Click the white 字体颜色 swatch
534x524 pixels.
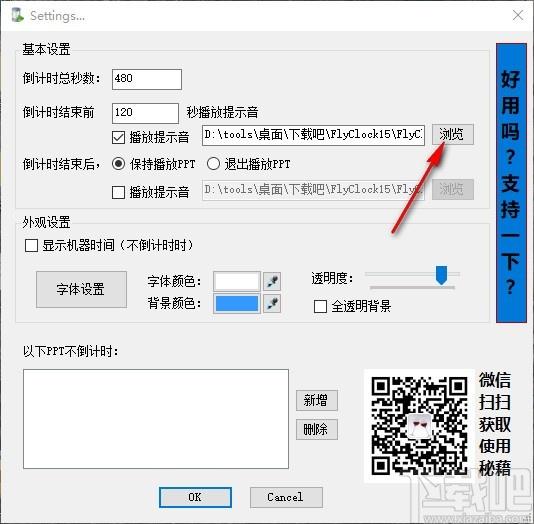237,281
